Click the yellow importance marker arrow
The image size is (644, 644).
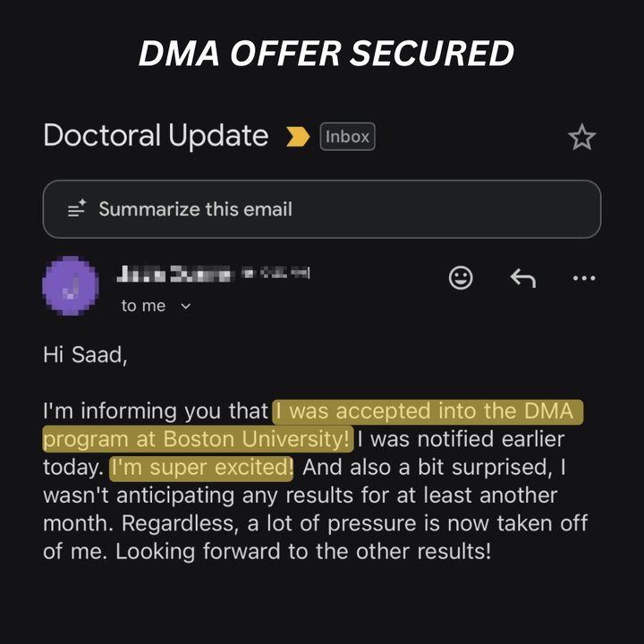298,136
